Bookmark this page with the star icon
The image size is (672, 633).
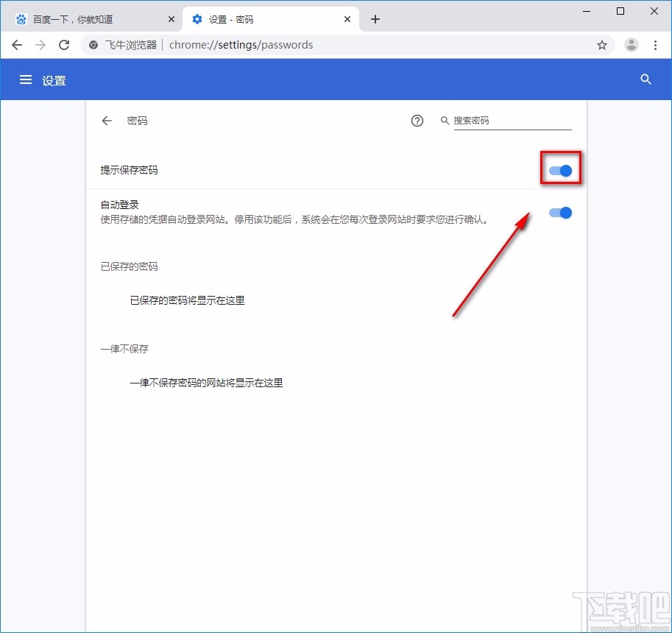tap(602, 45)
